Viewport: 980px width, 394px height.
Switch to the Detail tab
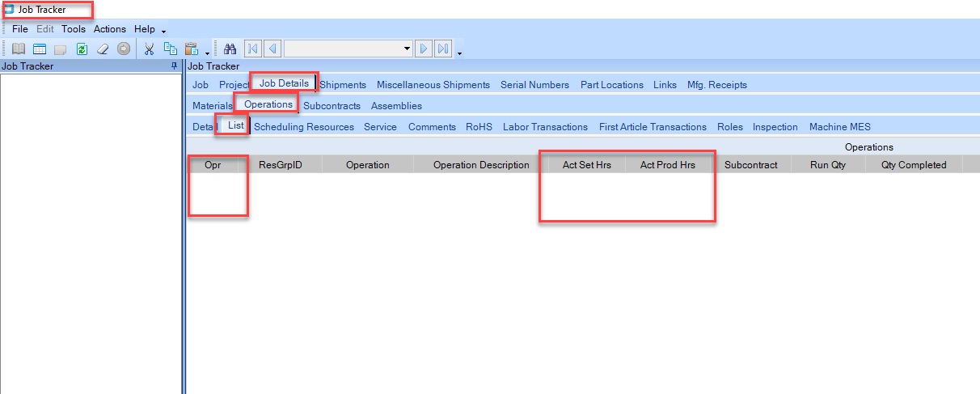(205, 127)
